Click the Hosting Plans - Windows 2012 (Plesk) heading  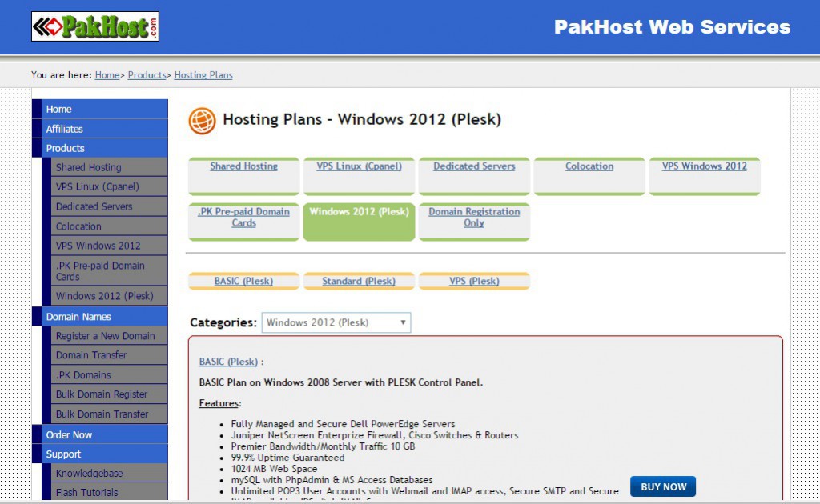coord(362,120)
